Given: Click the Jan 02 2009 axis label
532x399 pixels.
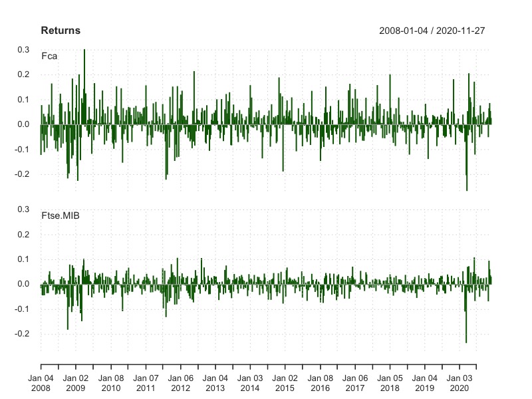Looking at the screenshot, I should [x=76, y=382].
